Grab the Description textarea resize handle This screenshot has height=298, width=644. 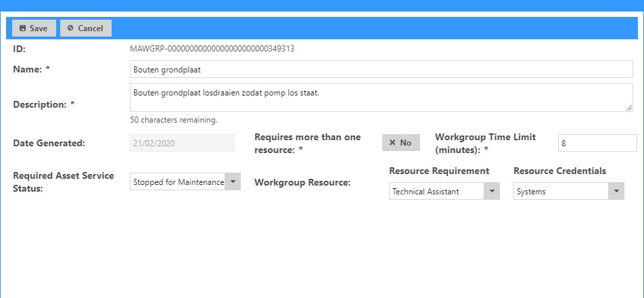pyautogui.click(x=629, y=108)
